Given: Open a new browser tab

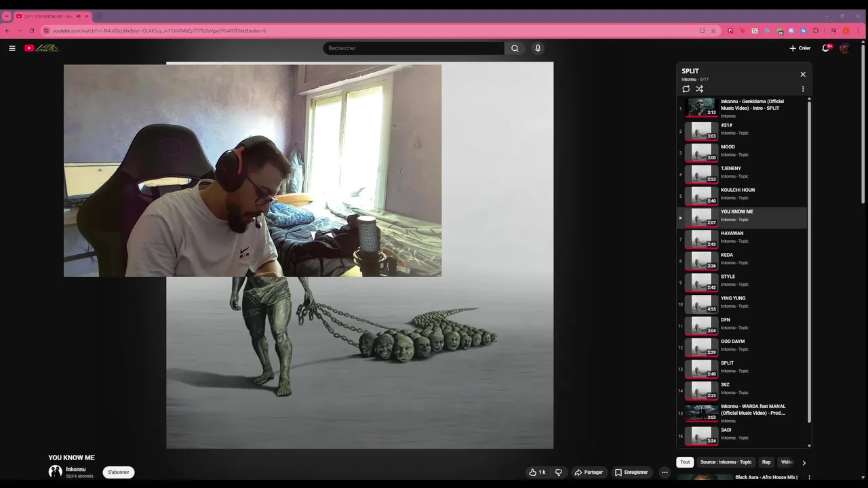Looking at the screenshot, I should point(99,16).
